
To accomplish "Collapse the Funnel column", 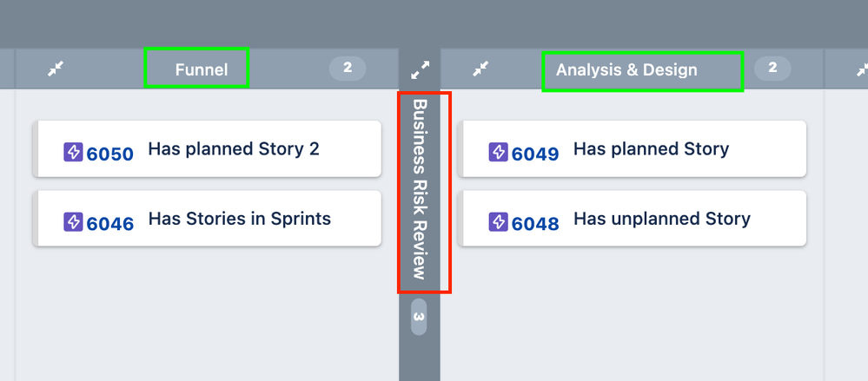I will point(56,69).
